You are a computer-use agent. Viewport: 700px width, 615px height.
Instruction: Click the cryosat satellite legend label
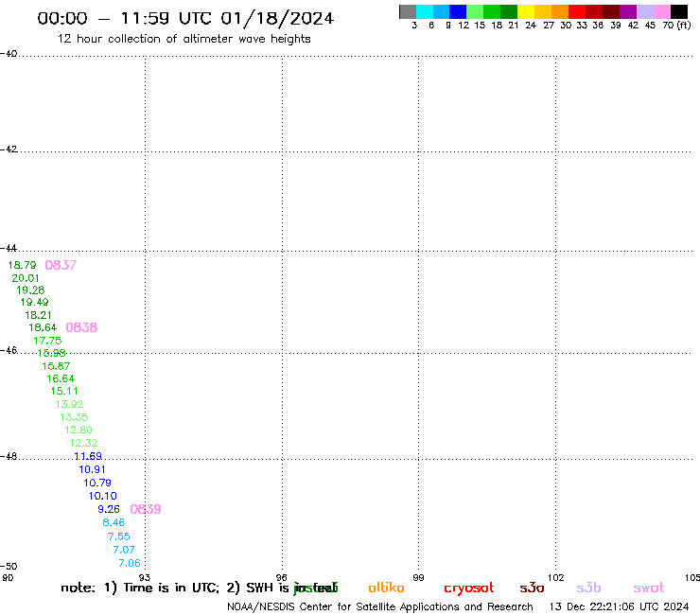469,589
